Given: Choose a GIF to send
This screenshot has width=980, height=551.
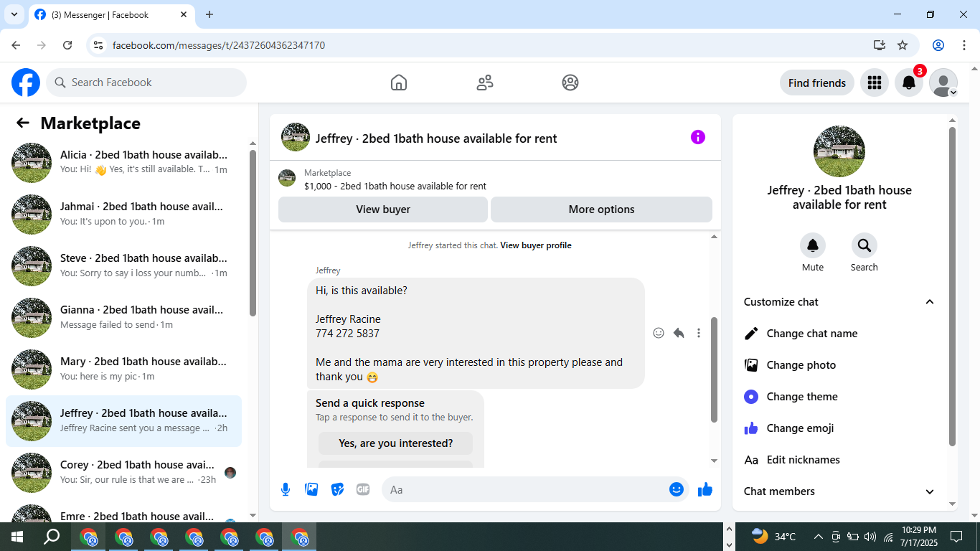Looking at the screenshot, I should click(363, 489).
